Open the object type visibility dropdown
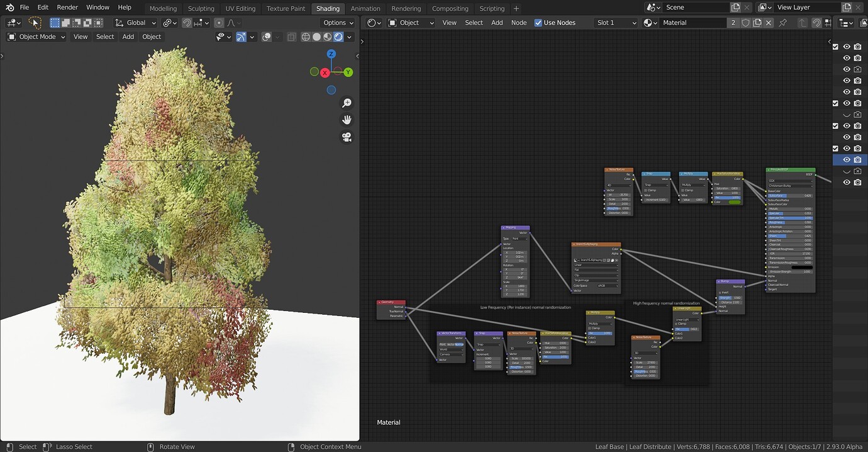The width and height of the screenshot is (868, 452). [223, 37]
